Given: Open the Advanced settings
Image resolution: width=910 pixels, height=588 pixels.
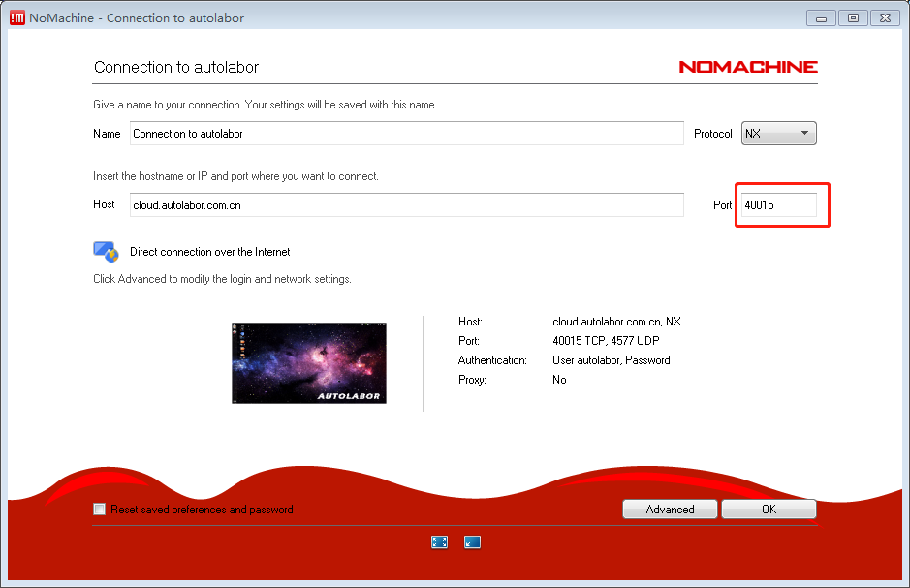Looking at the screenshot, I should tap(670, 510).
